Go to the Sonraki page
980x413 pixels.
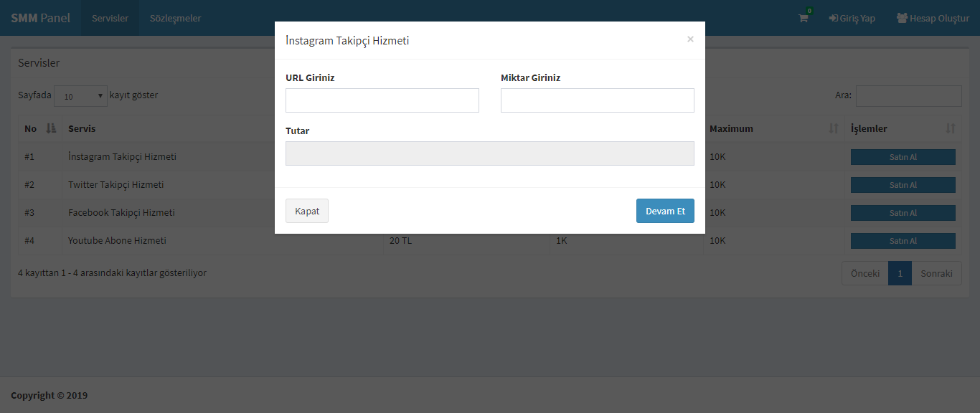click(x=936, y=273)
